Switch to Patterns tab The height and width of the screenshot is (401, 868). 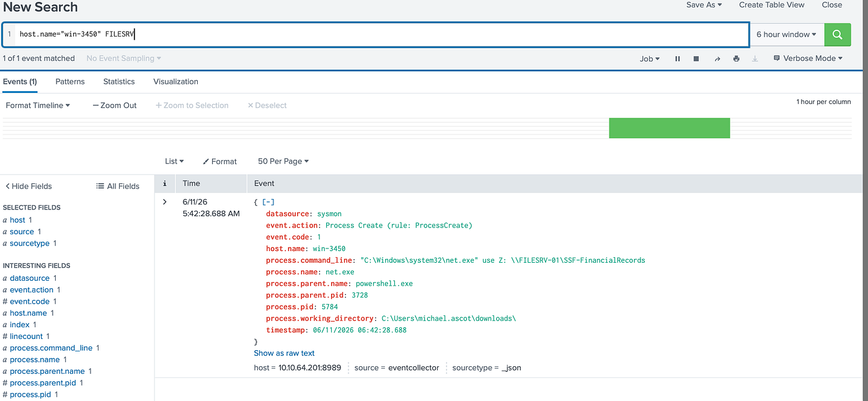[70, 82]
